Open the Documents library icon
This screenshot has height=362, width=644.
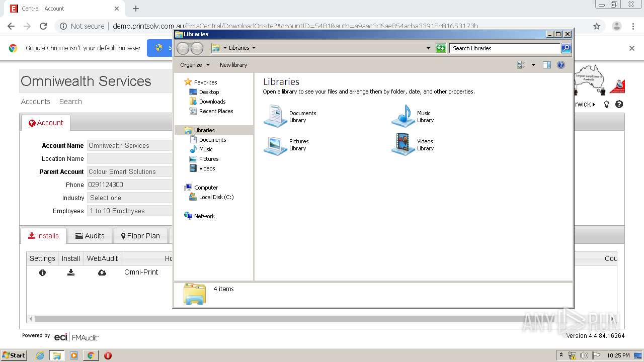[275, 116]
